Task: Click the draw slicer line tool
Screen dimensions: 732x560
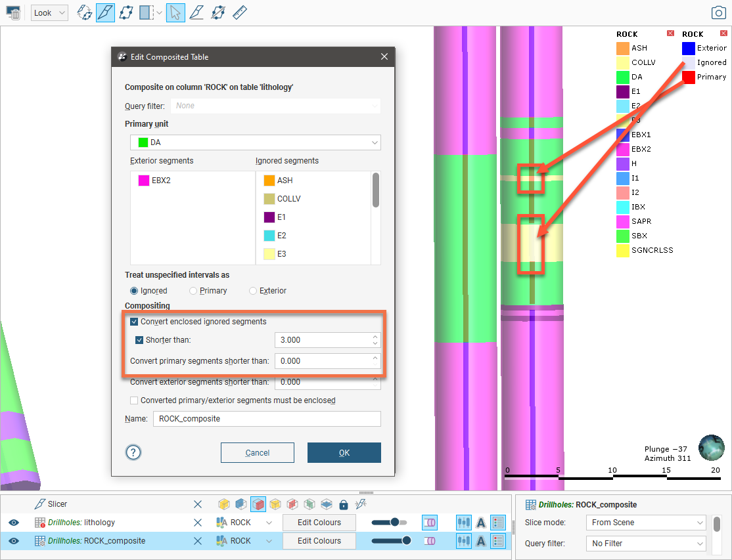Action: 105,12
